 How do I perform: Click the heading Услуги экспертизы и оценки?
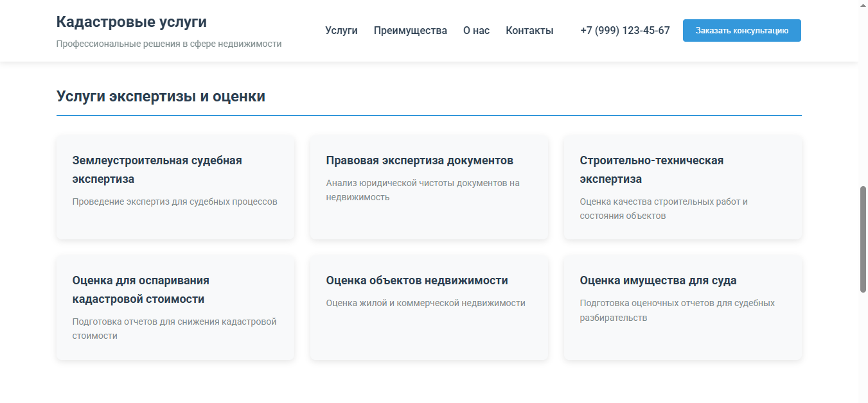161,96
